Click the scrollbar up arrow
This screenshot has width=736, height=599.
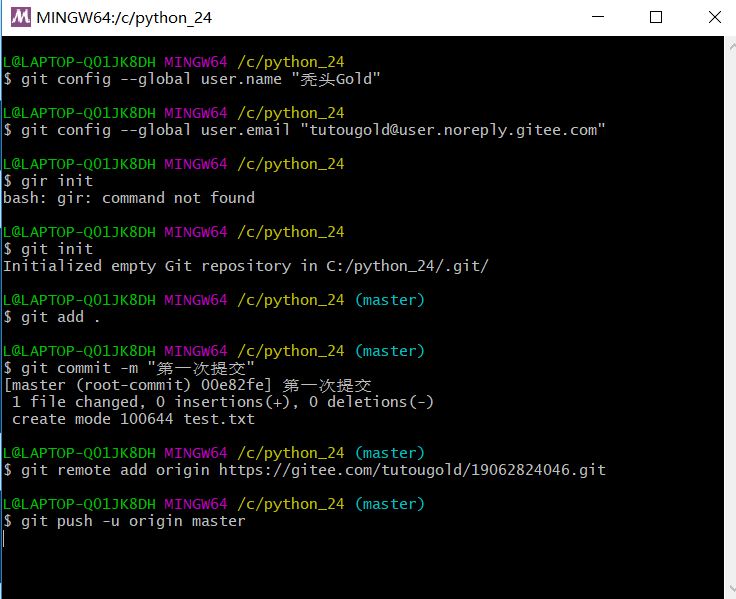(x=731, y=46)
